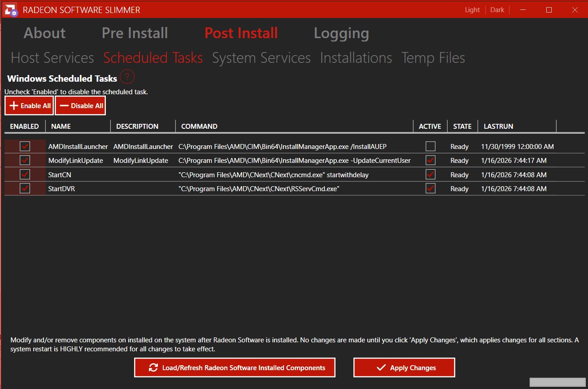Sort by the DESCRIPTION column header
588x389 pixels.
[143, 126]
